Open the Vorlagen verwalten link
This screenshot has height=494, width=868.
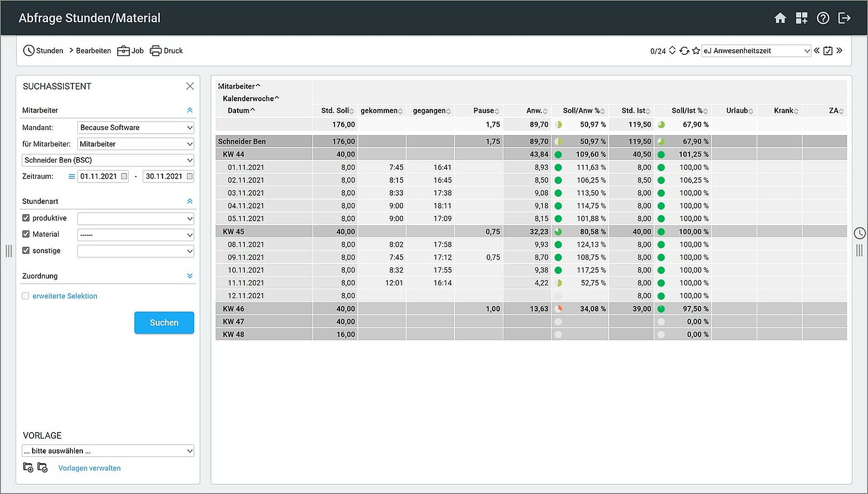[90, 468]
